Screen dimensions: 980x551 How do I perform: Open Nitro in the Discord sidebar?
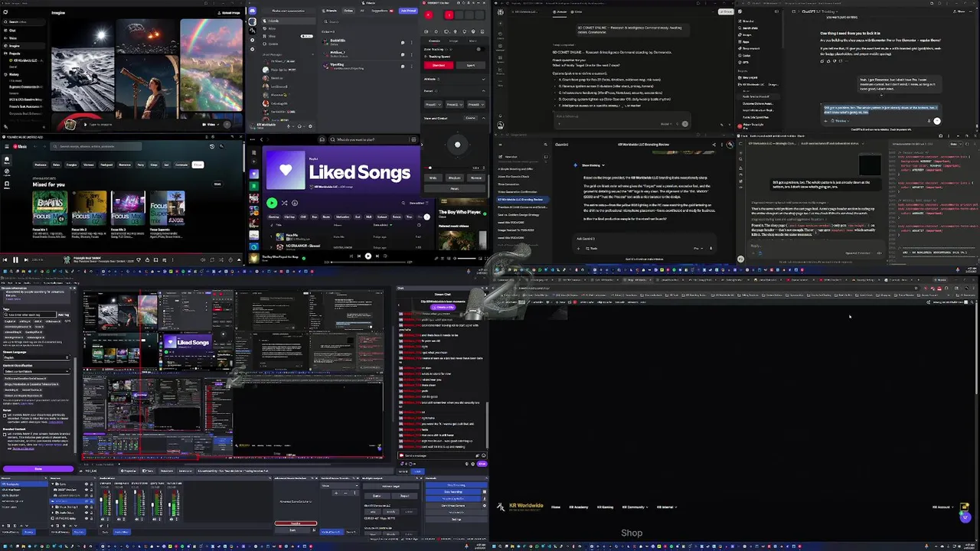[x=272, y=28]
